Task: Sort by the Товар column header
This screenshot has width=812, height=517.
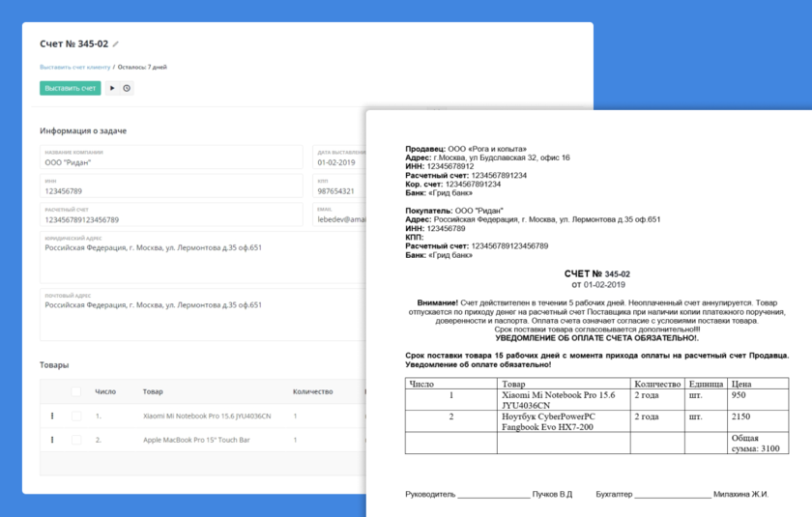Action: tap(153, 391)
